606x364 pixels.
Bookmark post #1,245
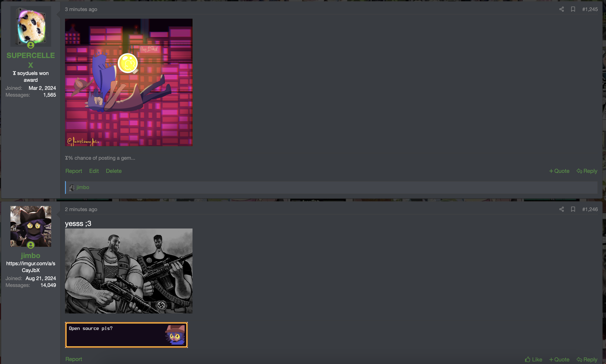[573, 9]
